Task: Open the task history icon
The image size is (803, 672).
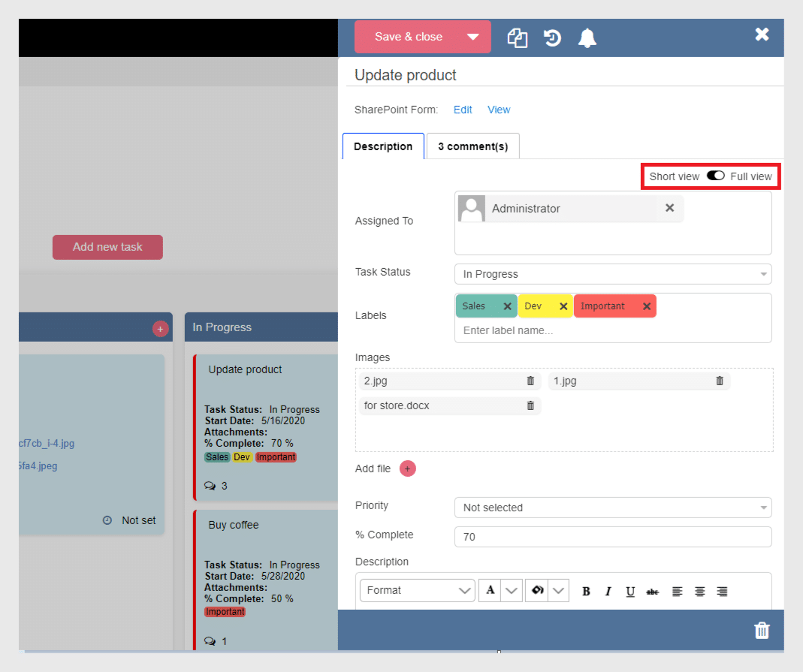Action: coord(552,38)
